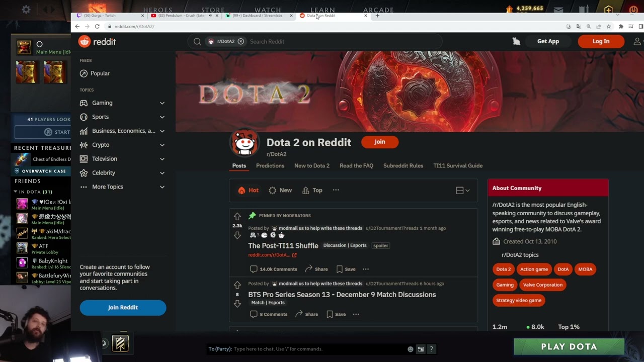Open the post layout view dropdown
The height and width of the screenshot is (362, 644).
[462, 191]
